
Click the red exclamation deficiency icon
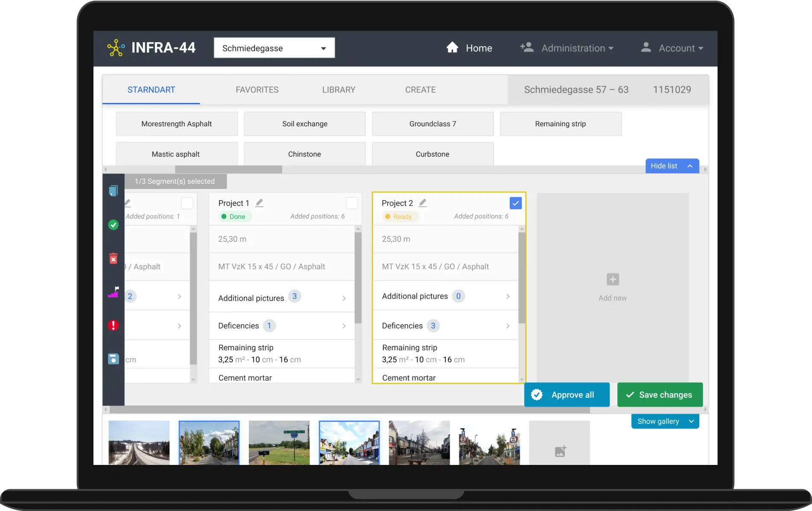coord(113,325)
